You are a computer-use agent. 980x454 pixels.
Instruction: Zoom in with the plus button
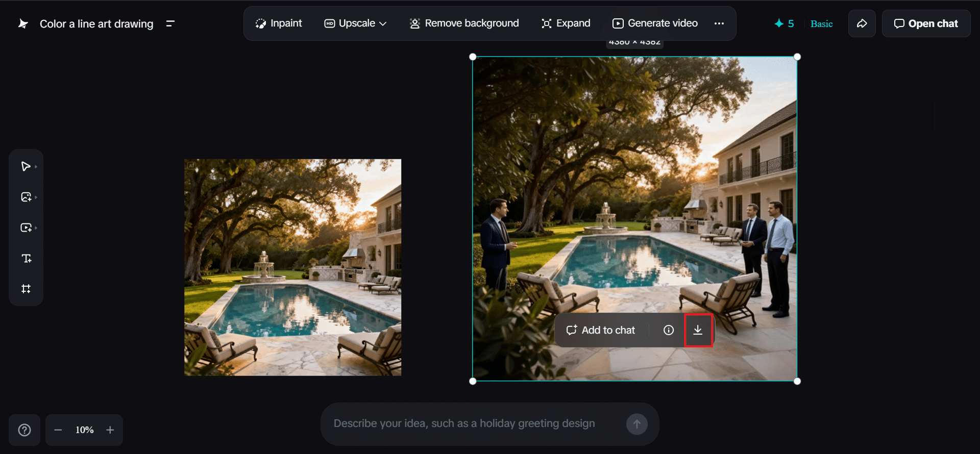[x=110, y=430]
